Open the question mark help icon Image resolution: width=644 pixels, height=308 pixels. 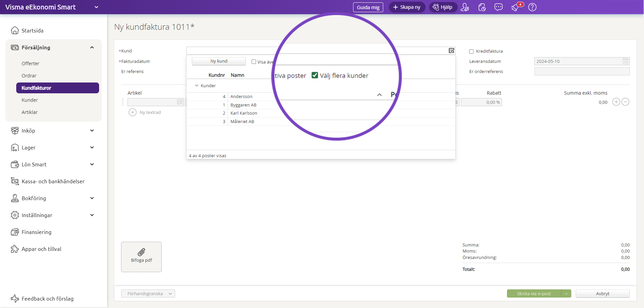(x=532, y=7)
